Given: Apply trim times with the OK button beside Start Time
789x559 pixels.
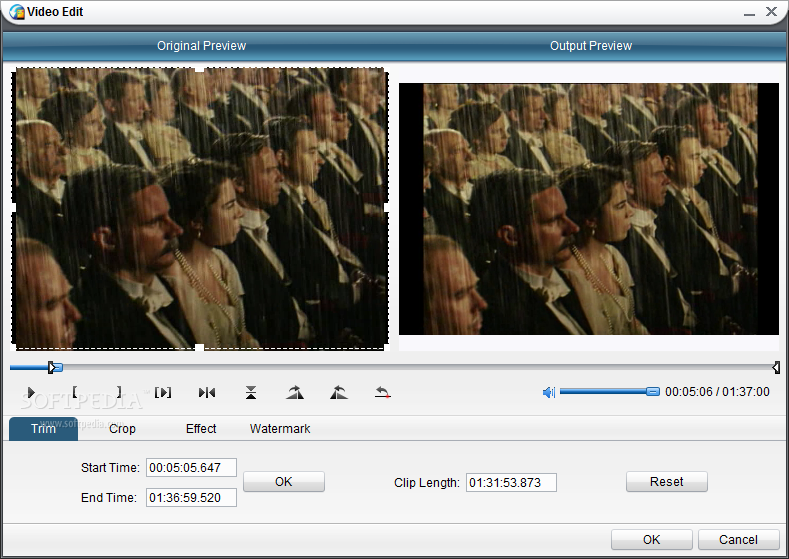Looking at the screenshot, I should click(284, 482).
